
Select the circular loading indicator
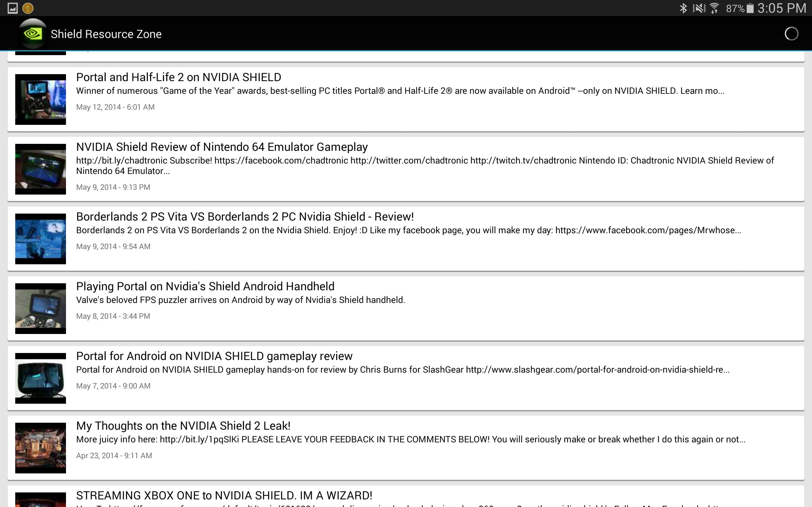click(x=791, y=34)
